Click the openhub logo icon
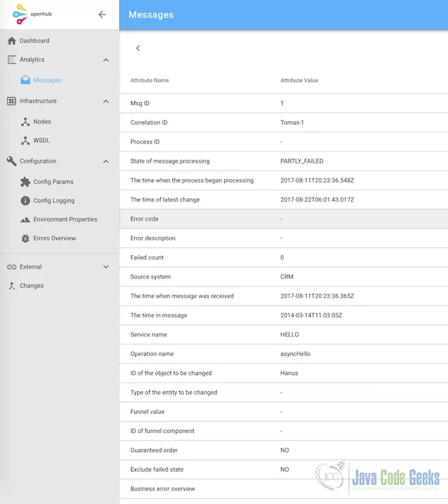The height and width of the screenshot is (504, 448). pos(19,14)
